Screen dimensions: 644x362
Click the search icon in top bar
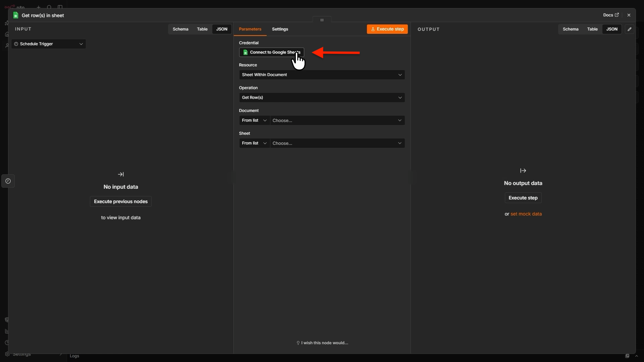pyautogui.click(x=49, y=7)
